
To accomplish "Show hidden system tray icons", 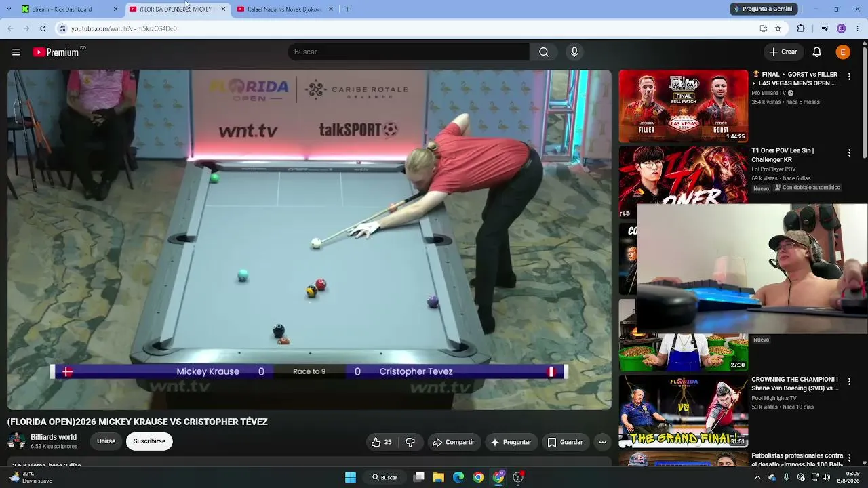I will pyautogui.click(x=758, y=477).
